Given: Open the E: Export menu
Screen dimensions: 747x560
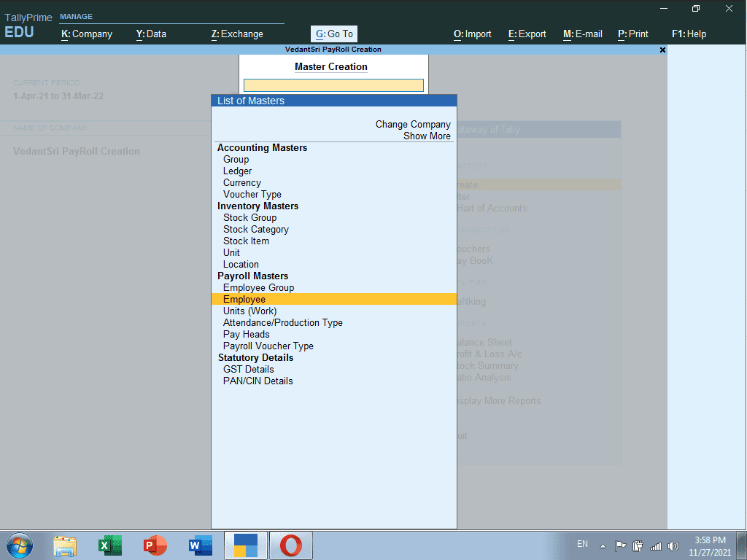Looking at the screenshot, I should click(527, 34).
